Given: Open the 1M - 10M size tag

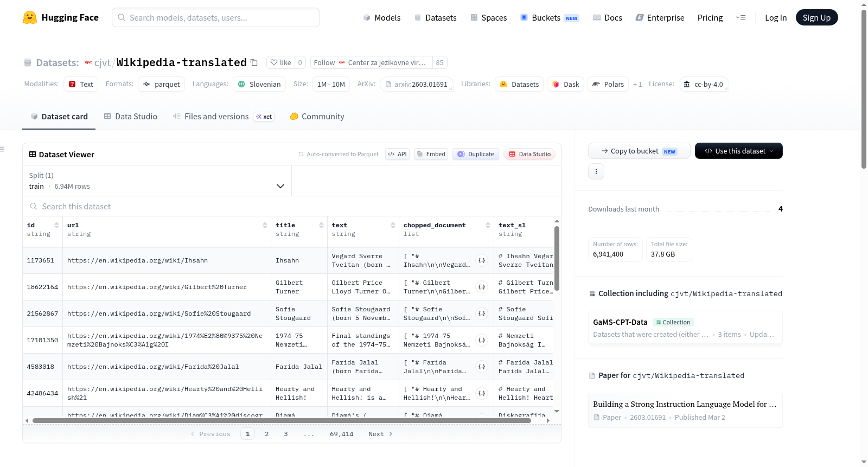Looking at the screenshot, I should 331,84.
